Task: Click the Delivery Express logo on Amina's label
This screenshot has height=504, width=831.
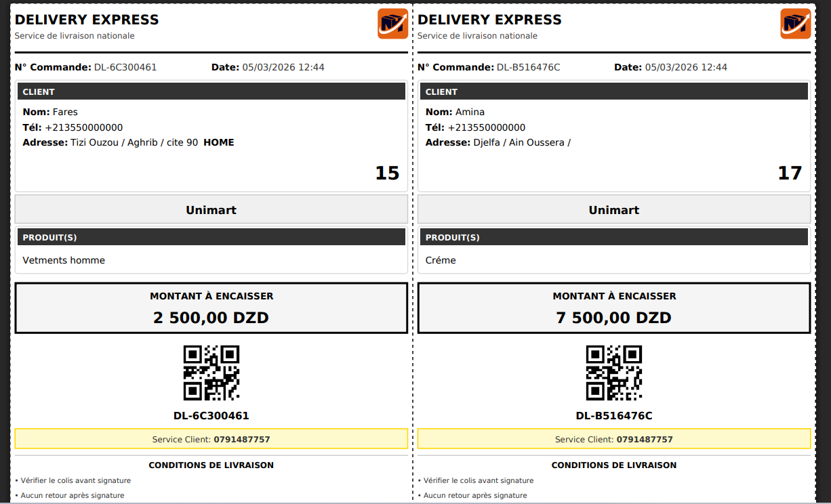Action: pyautogui.click(x=795, y=24)
